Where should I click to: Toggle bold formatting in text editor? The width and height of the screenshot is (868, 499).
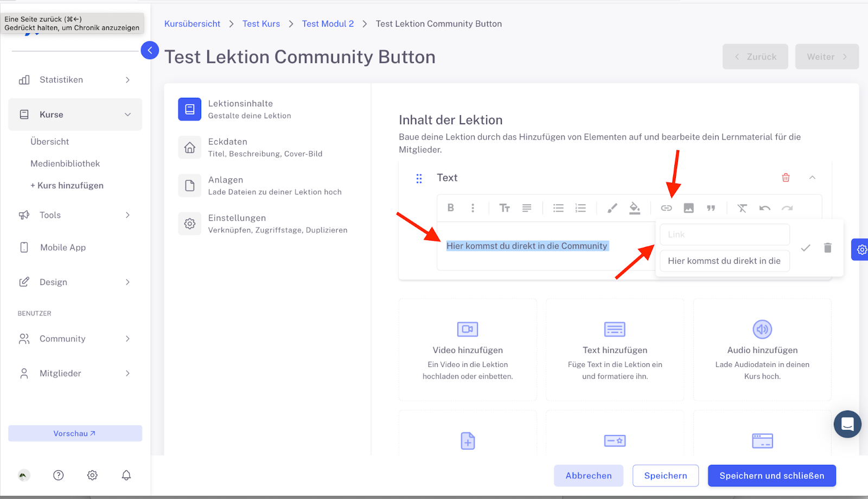pos(450,208)
